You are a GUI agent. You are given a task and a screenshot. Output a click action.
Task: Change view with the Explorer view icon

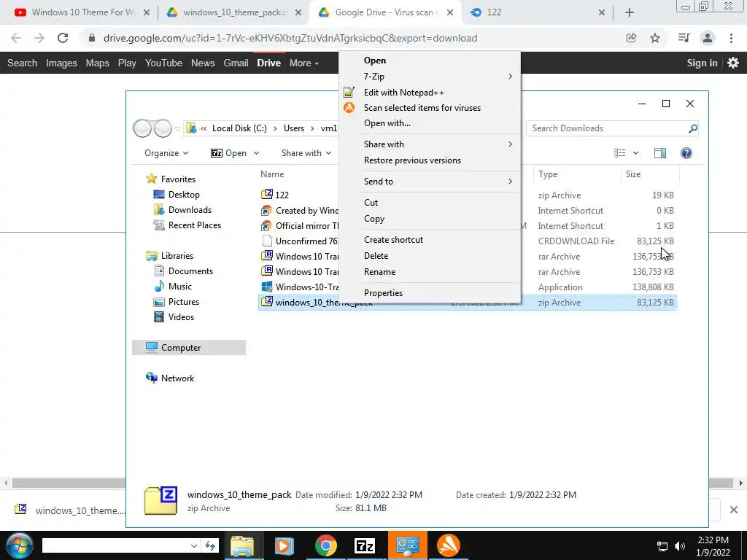point(620,153)
